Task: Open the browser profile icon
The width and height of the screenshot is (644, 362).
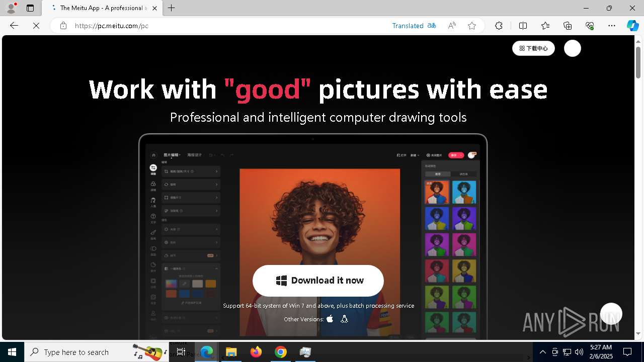Action: (x=11, y=8)
